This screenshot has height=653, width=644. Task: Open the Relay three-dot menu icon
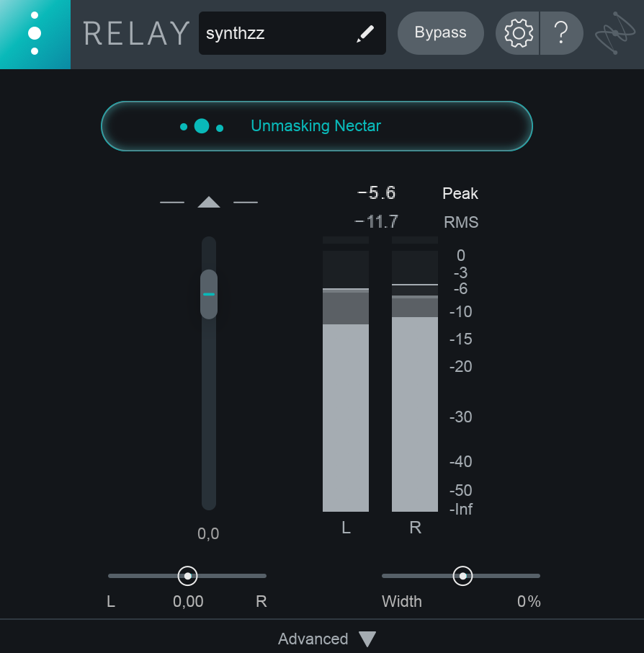tap(35, 34)
